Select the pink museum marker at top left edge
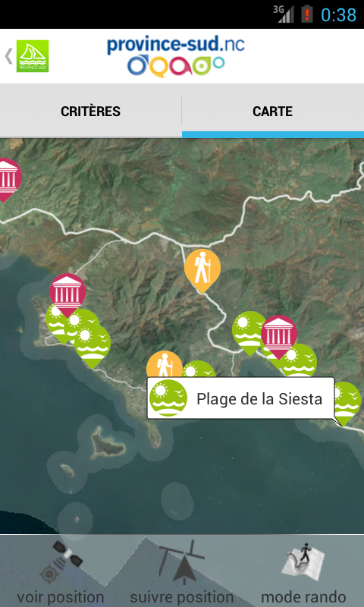The image size is (364, 607). coord(8,179)
